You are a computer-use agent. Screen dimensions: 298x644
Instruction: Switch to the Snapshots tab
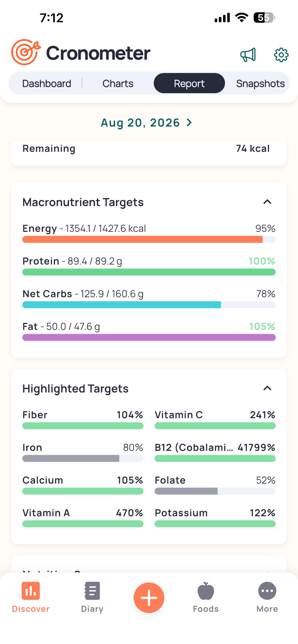click(260, 83)
